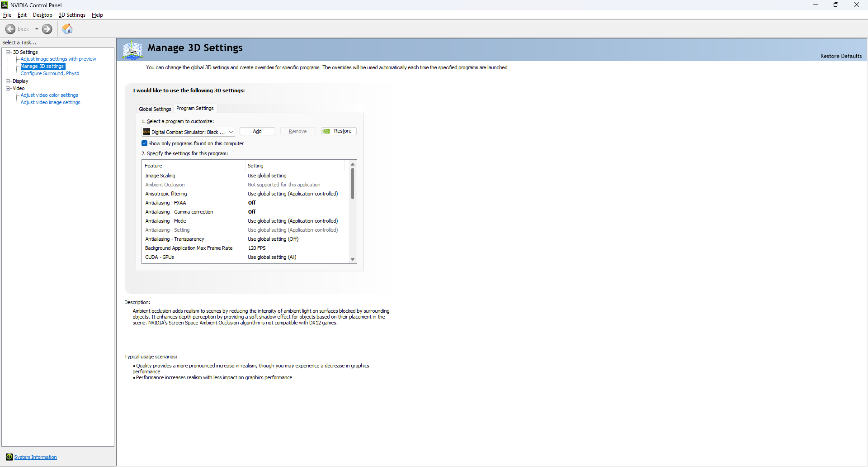The width and height of the screenshot is (868, 467).
Task: Open the Edit menu
Action: tap(22, 15)
